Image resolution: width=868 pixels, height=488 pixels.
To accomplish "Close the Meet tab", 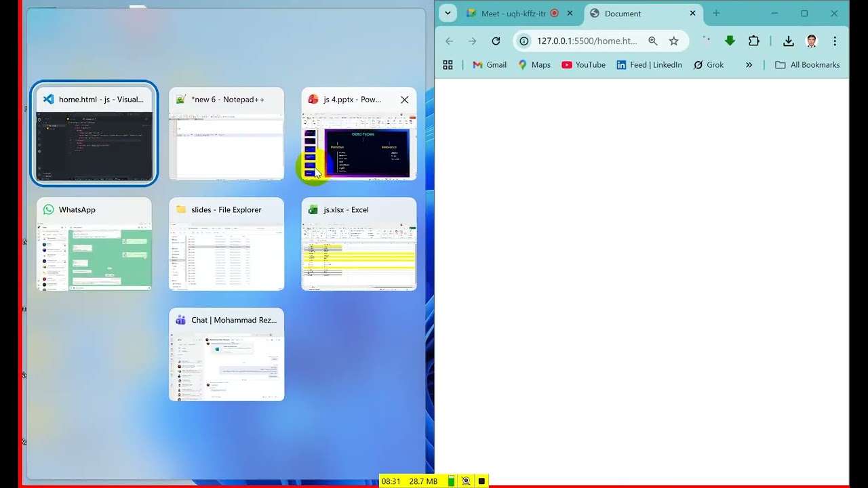I will tap(570, 14).
